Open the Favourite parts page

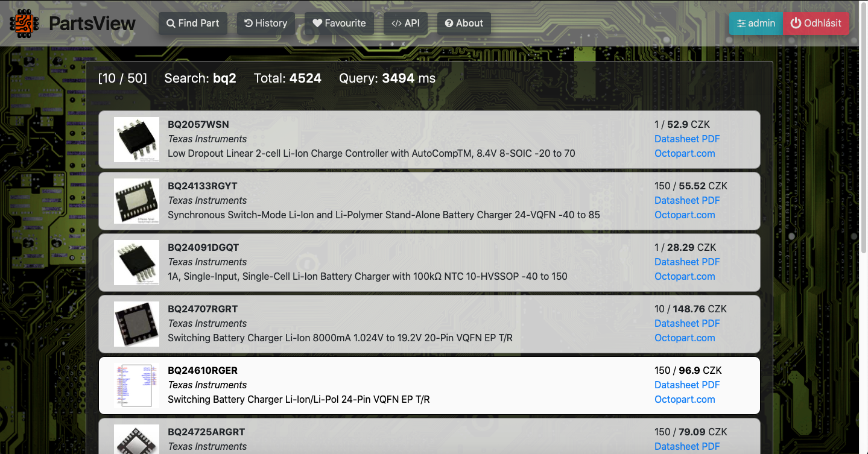pyautogui.click(x=340, y=24)
